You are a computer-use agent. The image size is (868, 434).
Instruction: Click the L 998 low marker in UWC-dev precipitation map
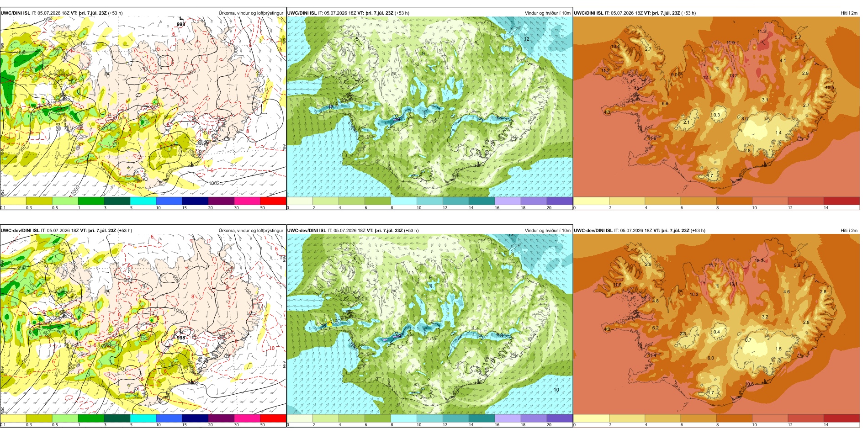point(181,335)
